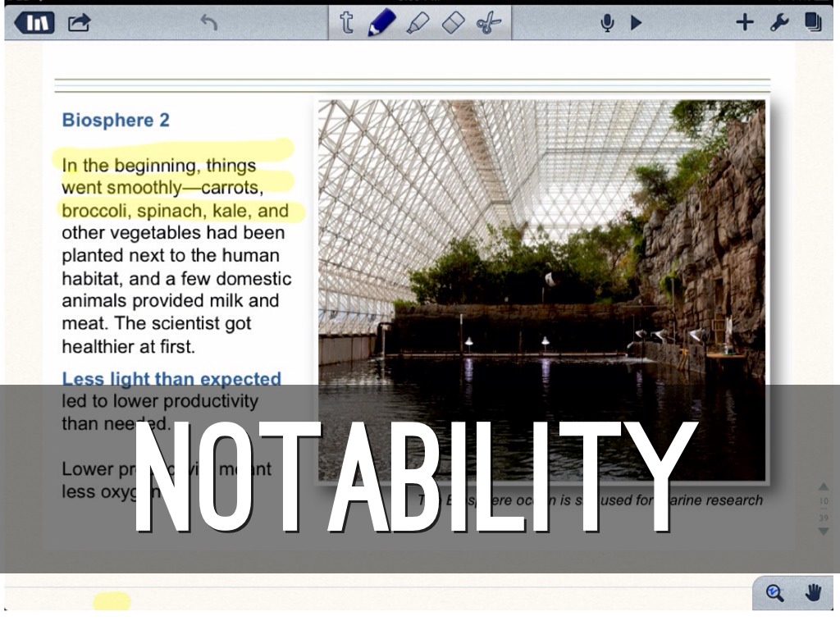Show the pages overview panel
Image resolution: width=840 pixels, height=630 pixels.
(x=813, y=22)
